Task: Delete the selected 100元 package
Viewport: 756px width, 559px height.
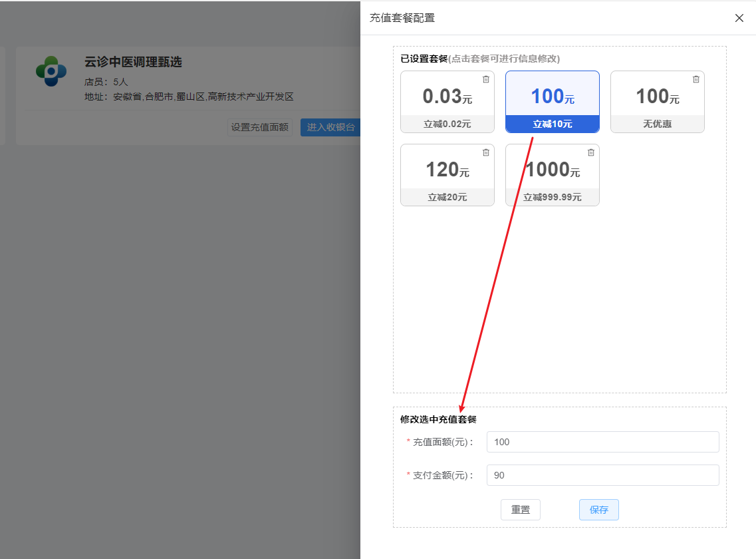Action: click(x=590, y=79)
